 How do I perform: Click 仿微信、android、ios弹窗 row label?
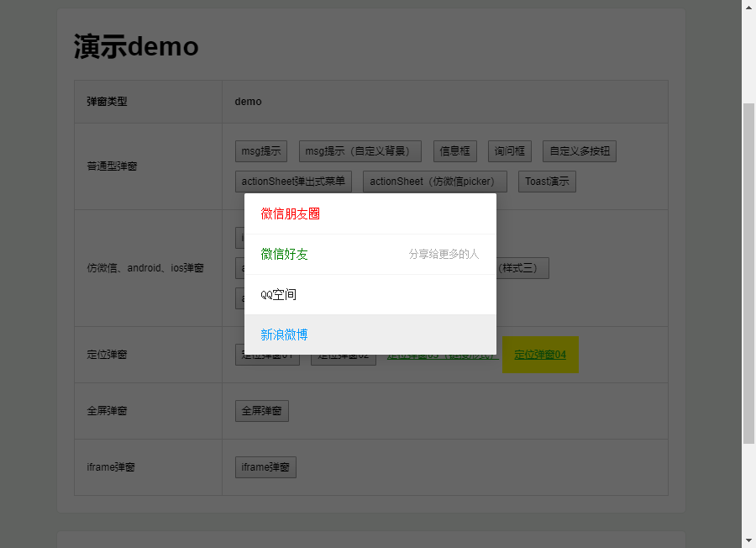[x=145, y=268]
